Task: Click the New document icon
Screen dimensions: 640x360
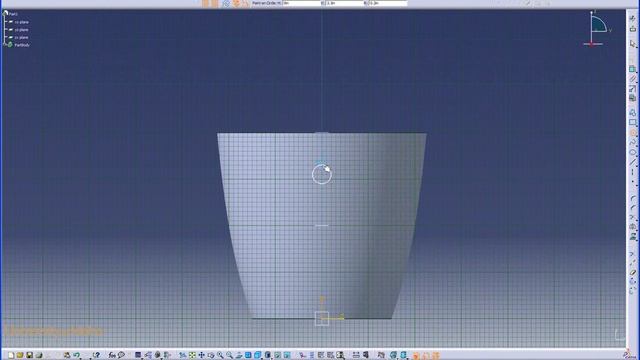Action: 11,355
